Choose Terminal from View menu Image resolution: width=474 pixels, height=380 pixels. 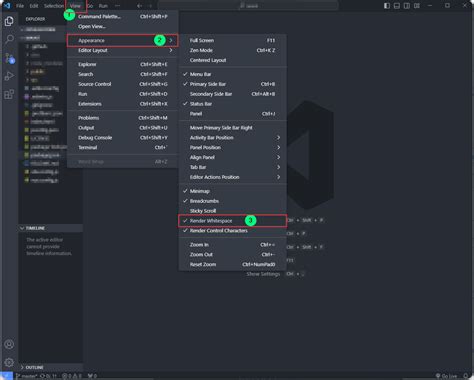122,147
